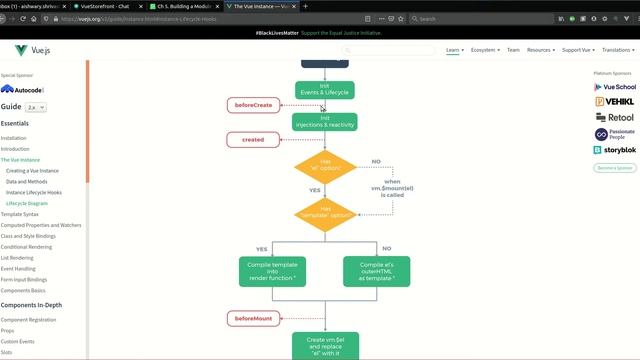Click the green extension icon in toolbar
640x360 pixels.
[x=572, y=19]
